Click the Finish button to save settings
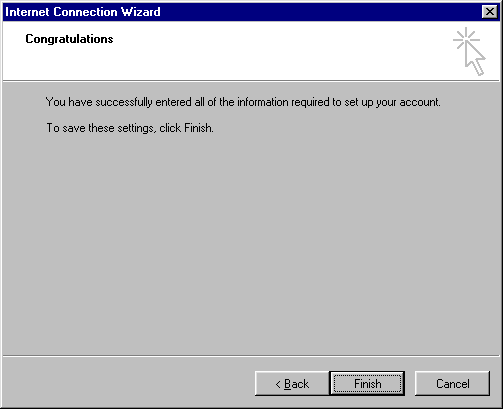This screenshot has height=409, width=503. (367, 384)
